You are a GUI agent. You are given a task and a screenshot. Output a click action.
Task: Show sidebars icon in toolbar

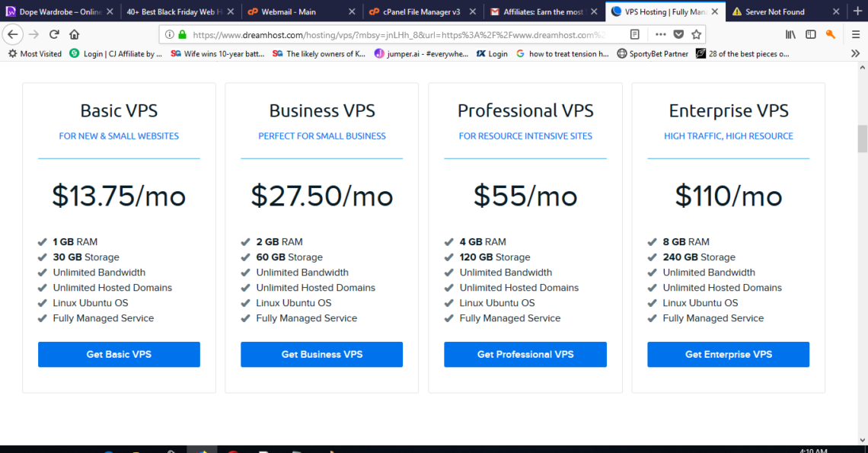810,34
